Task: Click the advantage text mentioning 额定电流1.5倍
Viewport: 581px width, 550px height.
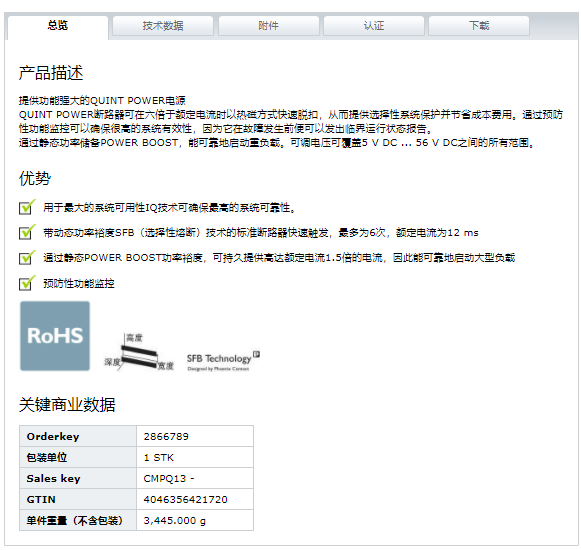Action: click(x=279, y=258)
